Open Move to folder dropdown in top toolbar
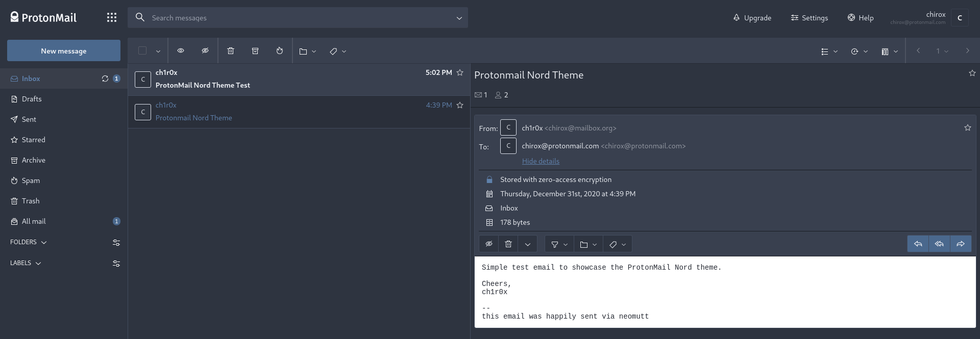 pyautogui.click(x=308, y=51)
